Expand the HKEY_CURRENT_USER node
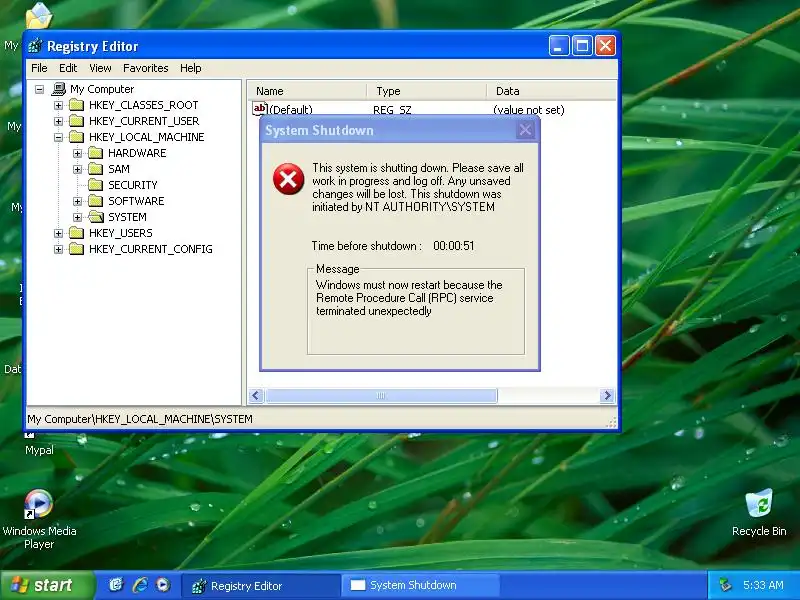Screen dimensions: 800x600 pos(59,121)
